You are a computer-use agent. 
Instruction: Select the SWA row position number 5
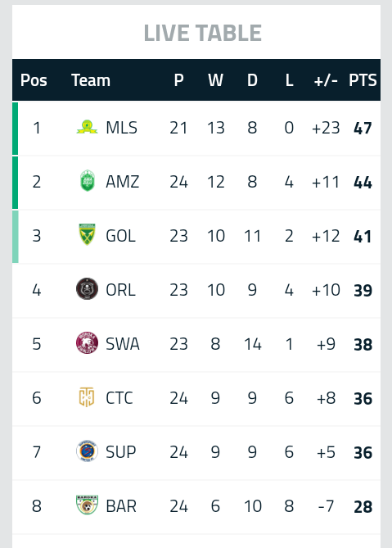click(37, 344)
